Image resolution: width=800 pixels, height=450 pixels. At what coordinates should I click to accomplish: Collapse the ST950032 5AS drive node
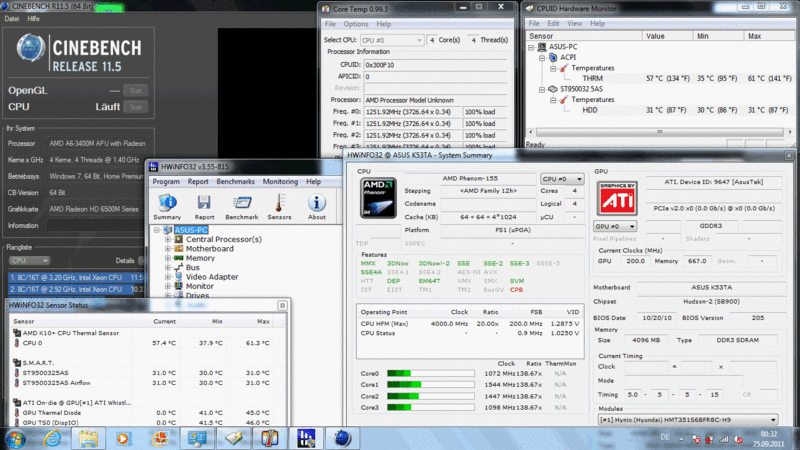[x=542, y=89]
